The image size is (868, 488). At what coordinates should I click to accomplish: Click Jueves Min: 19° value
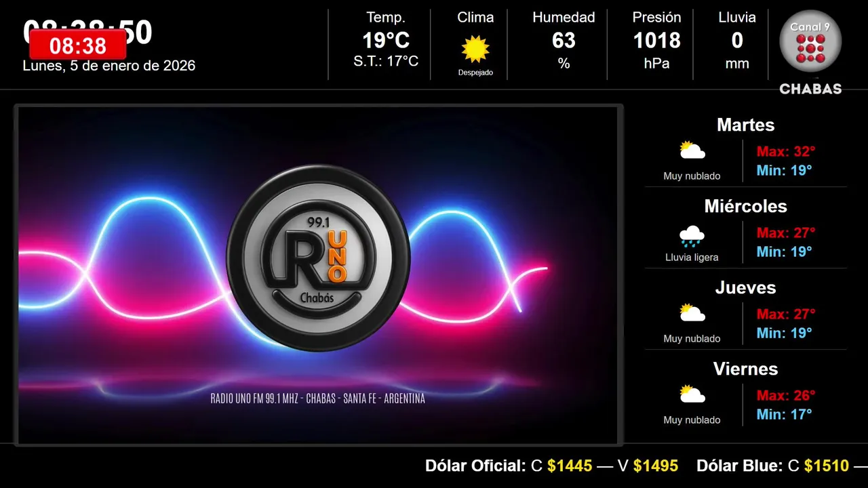point(785,333)
